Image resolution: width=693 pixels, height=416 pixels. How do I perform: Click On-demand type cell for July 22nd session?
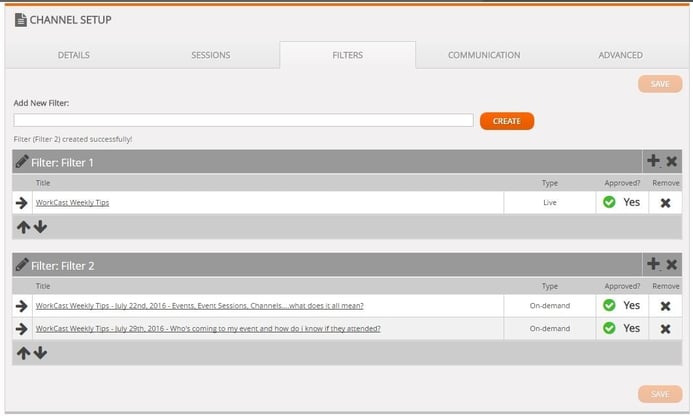(550, 305)
